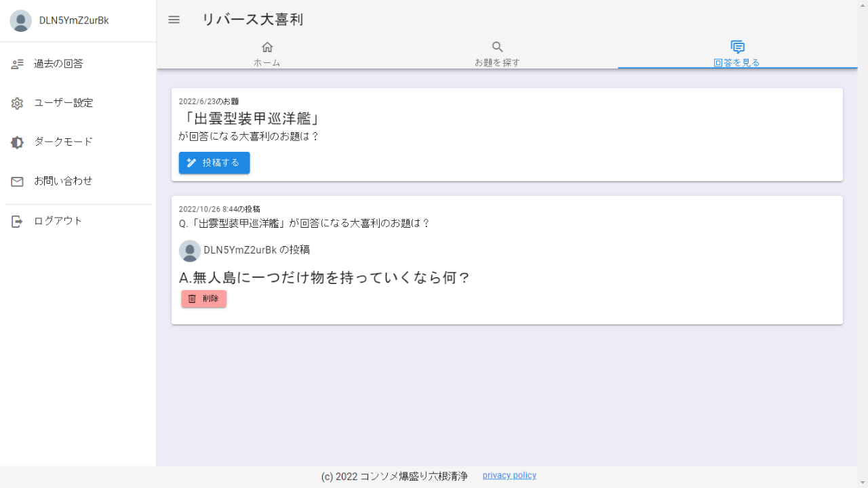Screen dimensions: 868x488
Task: Click the 過去の回答 list icon
Action: [x=18, y=64]
